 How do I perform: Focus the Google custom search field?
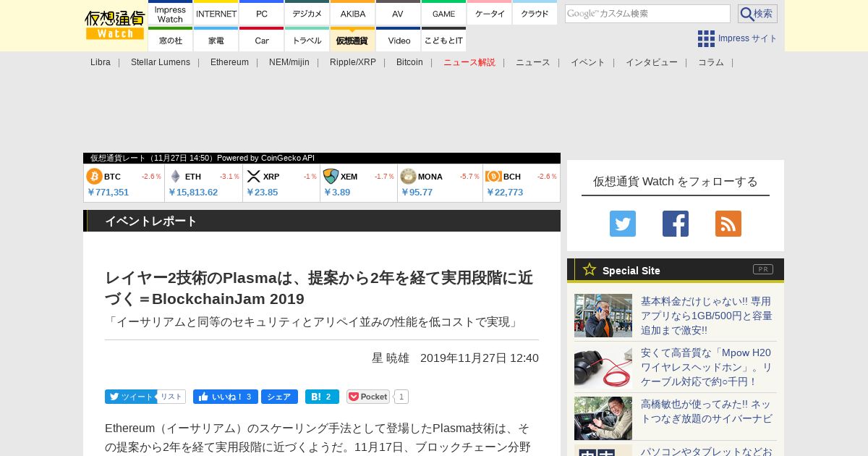647,14
